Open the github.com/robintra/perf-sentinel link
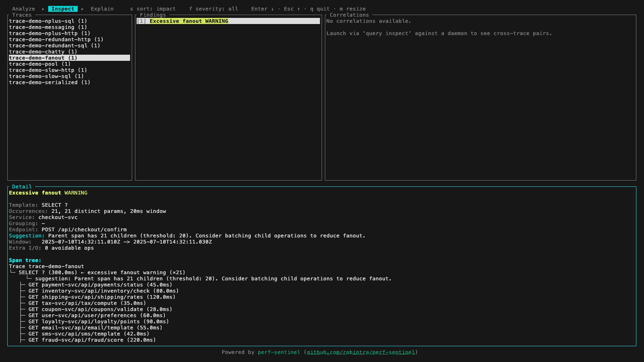The image size is (644, 362). click(x=361, y=352)
